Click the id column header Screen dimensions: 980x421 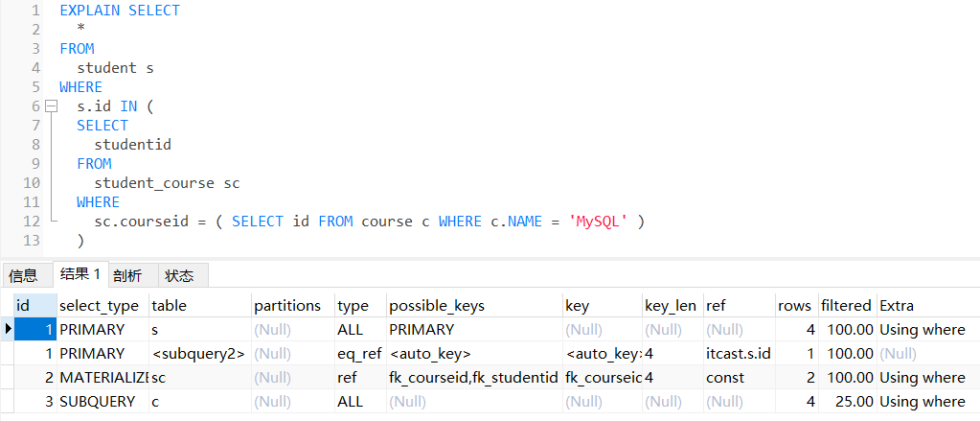coord(35,306)
